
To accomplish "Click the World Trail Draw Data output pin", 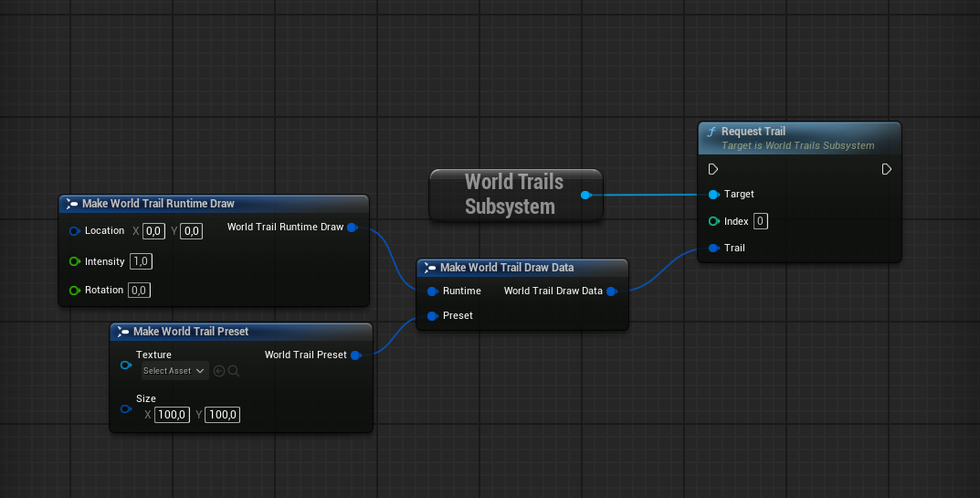I will click(612, 291).
